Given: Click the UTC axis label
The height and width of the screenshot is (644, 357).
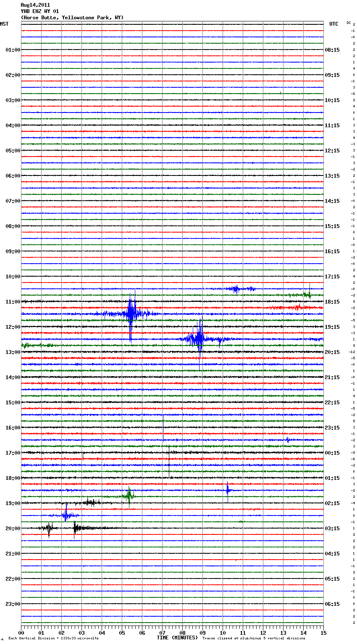Looking at the screenshot, I should tap(334, 24).
